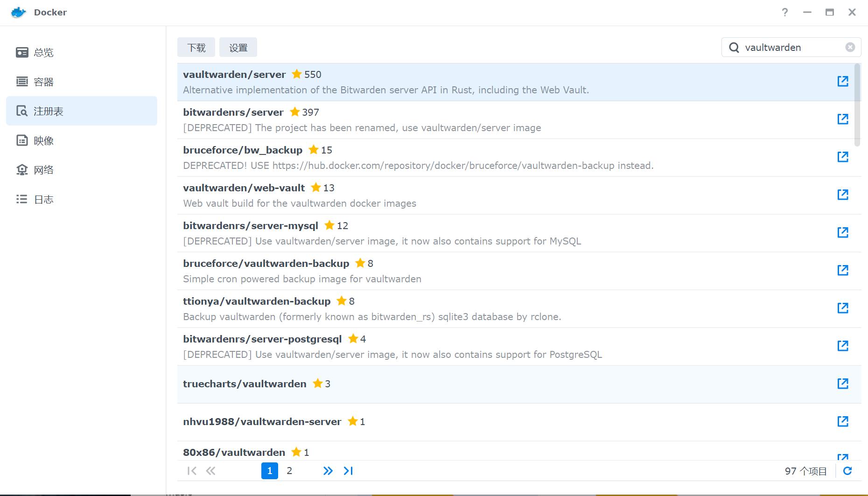Select page 2 in pagination
The width and height of the screenshot is (868, 496).
click(289, 471)
